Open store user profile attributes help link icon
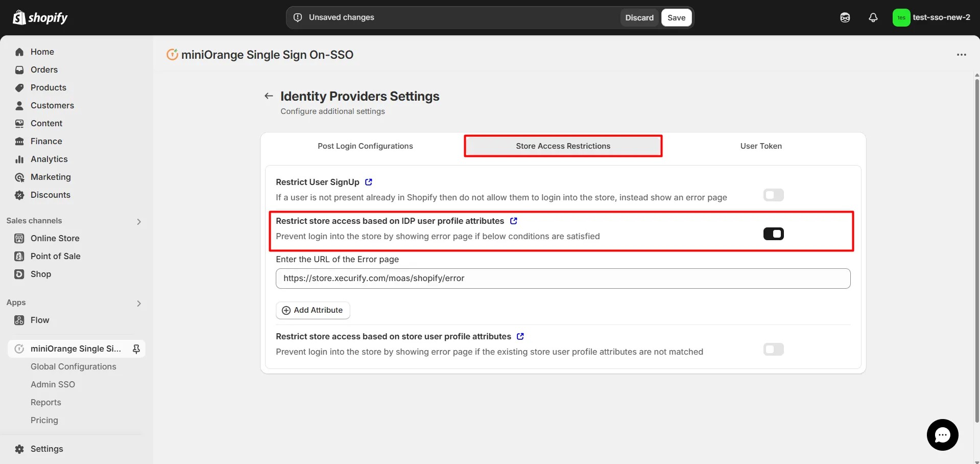Viewport: 980px width, 464px height. point(520,336)
